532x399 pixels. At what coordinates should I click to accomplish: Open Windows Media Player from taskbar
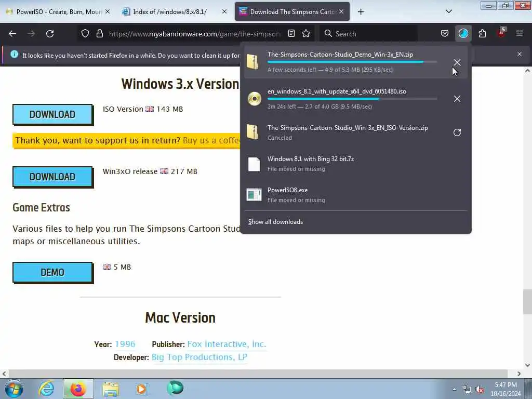point(141,389)
